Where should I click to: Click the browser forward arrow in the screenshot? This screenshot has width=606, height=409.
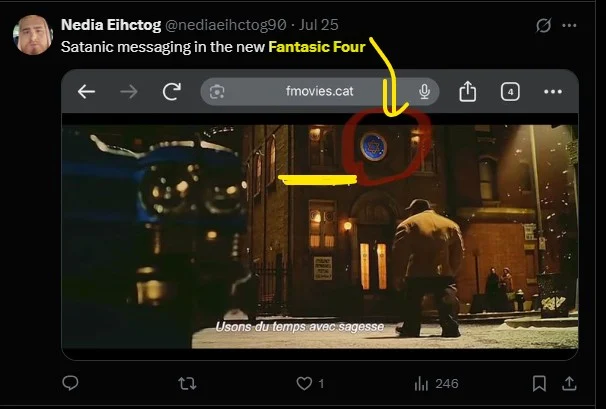point(129,92)
